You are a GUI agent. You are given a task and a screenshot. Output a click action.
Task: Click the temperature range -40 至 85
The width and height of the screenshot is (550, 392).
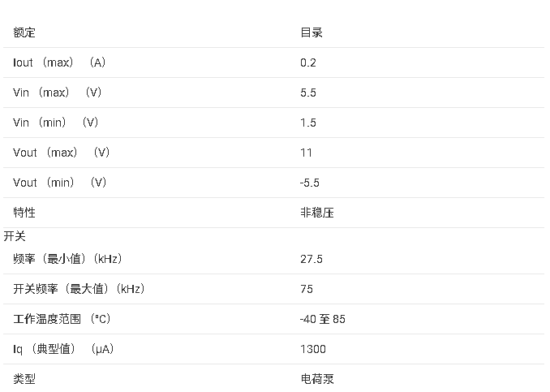tap(323, 319)
